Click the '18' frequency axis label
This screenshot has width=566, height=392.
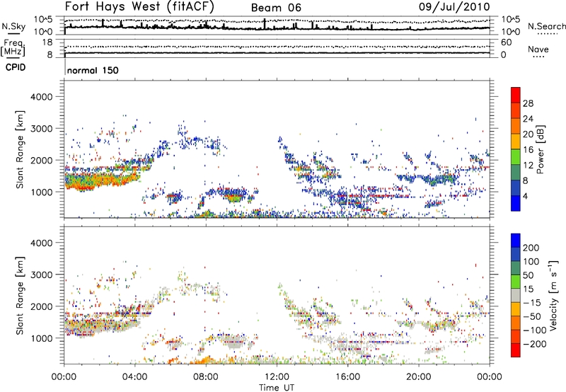[x=47, y=42]
